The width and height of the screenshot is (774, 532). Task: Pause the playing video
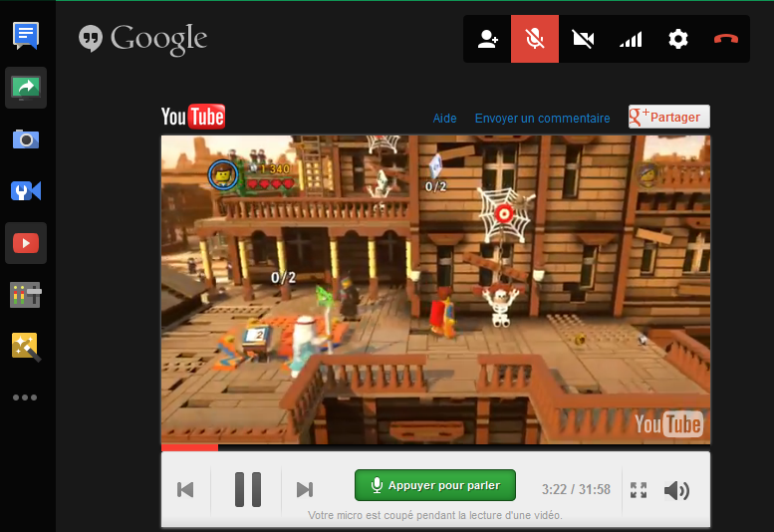click(x=248, y=489)
